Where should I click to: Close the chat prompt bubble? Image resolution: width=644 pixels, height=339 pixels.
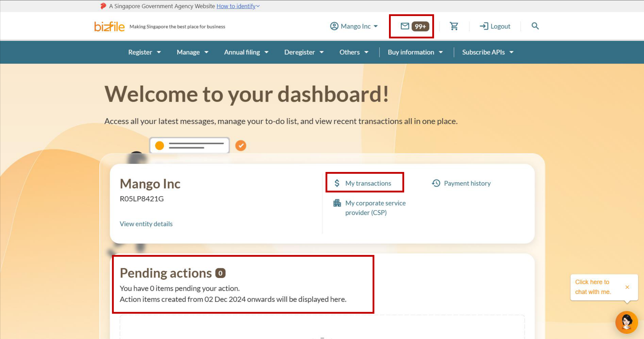627,287
